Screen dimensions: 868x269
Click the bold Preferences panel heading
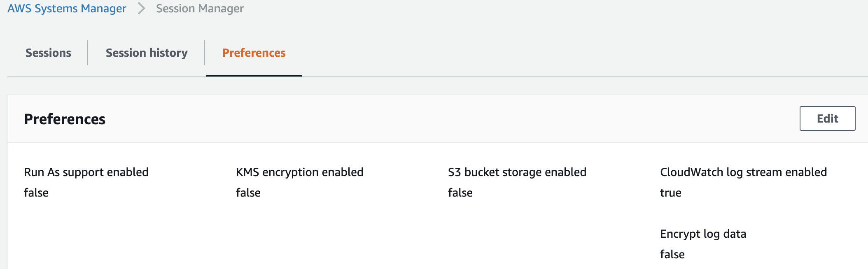coord(65,119)
